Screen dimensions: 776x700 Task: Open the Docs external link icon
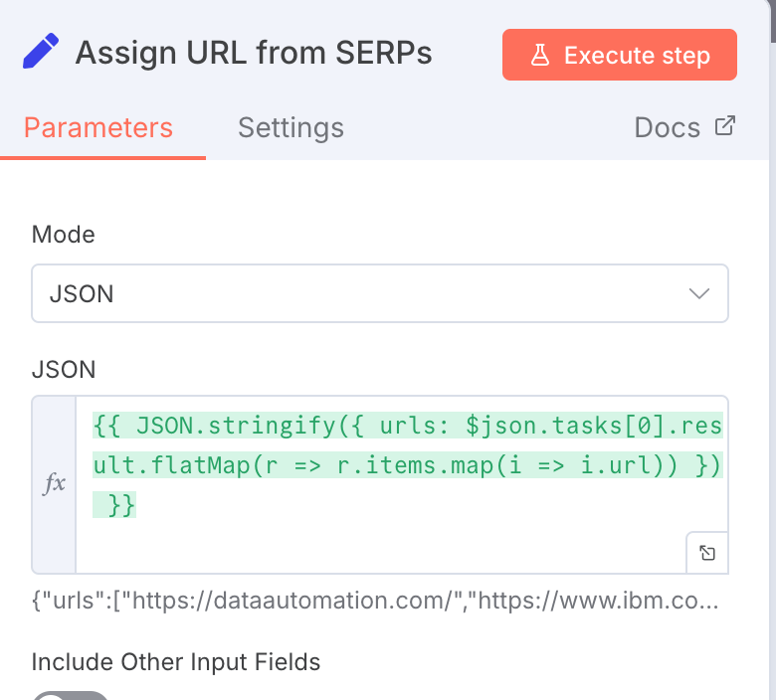pos(725,126)
